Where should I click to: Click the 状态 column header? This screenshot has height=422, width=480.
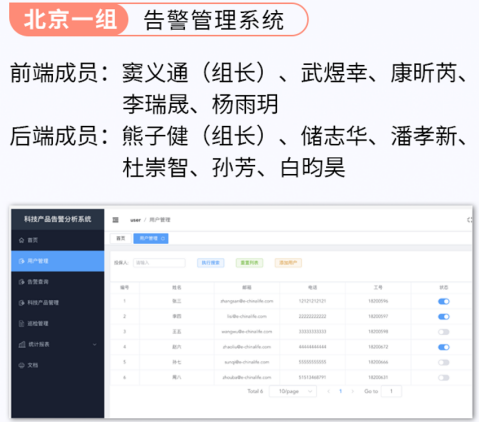point(444,287)
